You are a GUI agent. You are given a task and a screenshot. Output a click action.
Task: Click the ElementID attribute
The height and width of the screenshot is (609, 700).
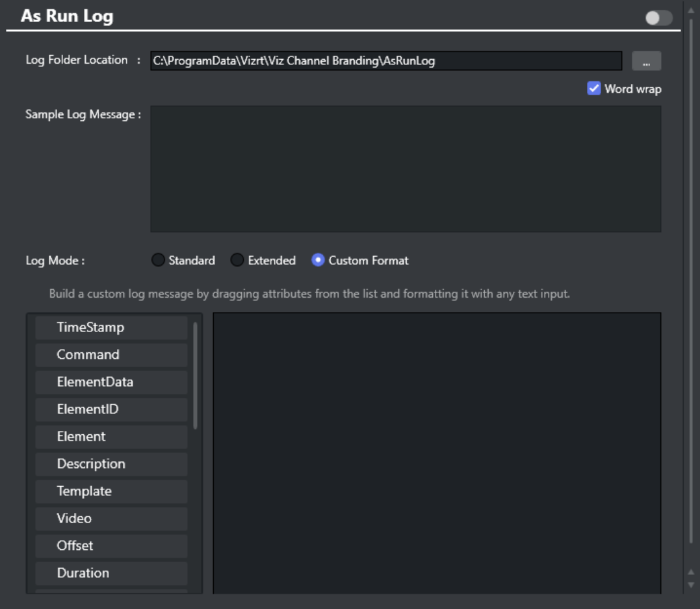click(x=111, y=409)
